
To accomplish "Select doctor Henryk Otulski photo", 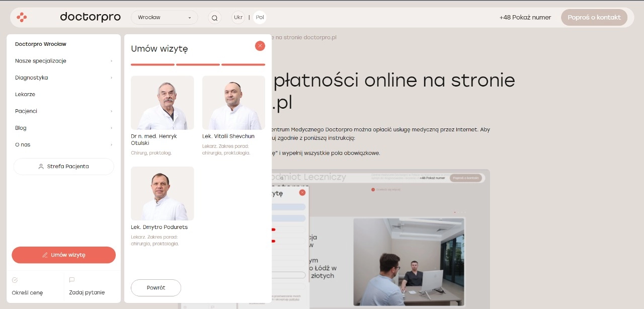I will coord(162,103).
